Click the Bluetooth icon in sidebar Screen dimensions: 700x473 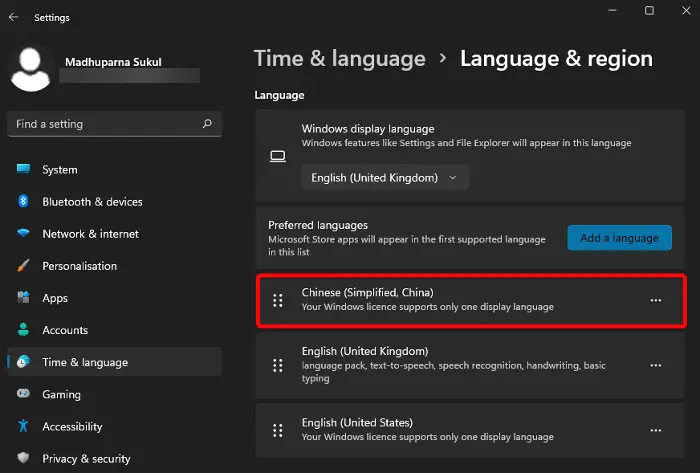coord(23,201)
